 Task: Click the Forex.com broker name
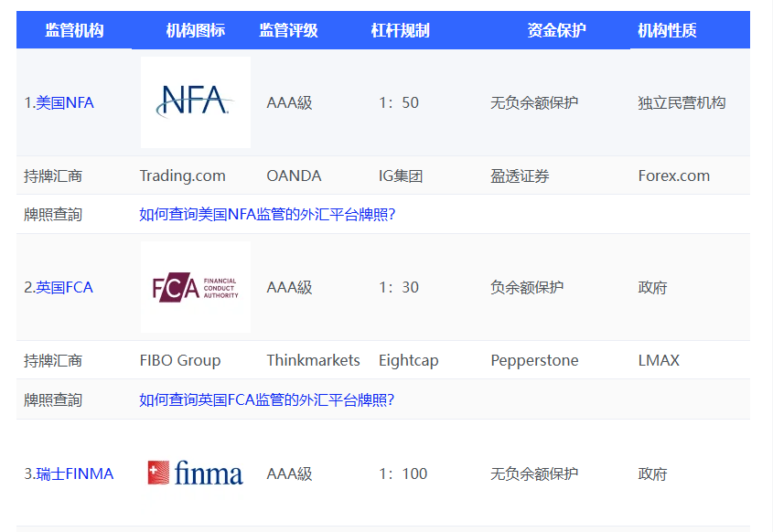(674, 176)
